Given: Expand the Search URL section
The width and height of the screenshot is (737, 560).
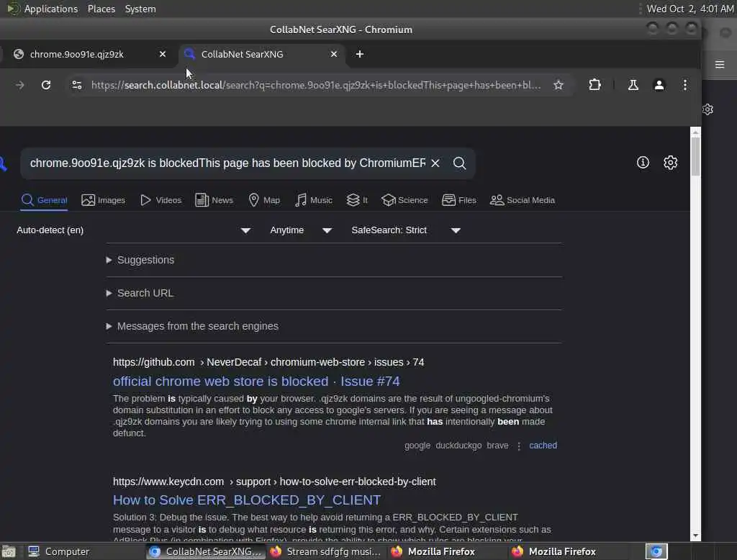Looking at the screenshot, I should [x=140, y=293].
